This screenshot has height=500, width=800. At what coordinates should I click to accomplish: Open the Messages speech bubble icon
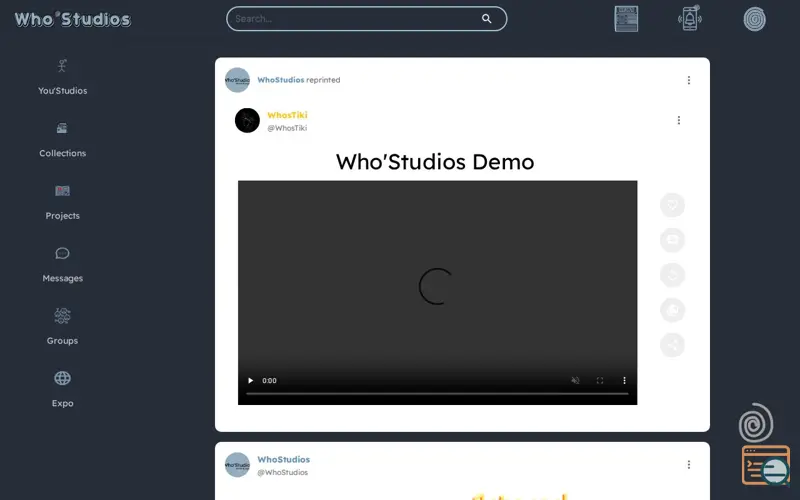62,253
